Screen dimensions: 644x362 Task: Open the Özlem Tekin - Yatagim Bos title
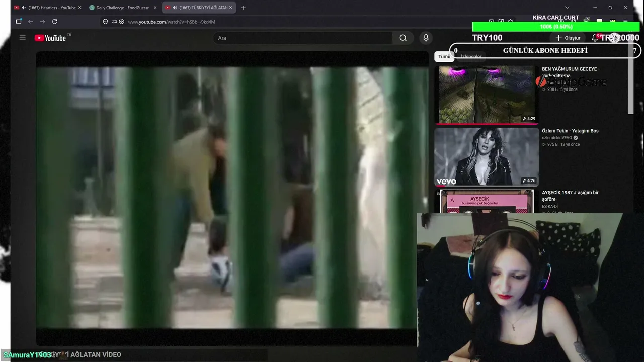pyautogui.click(x=570, y=131)
